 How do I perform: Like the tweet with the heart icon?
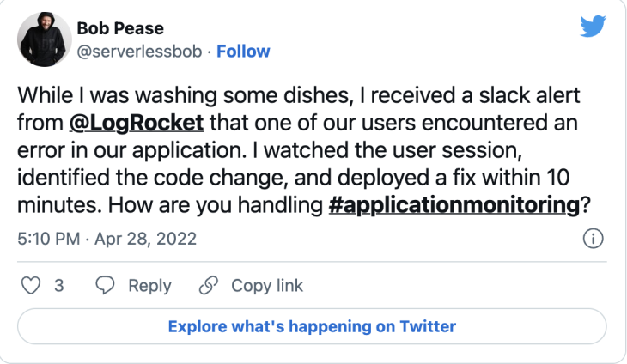pos(31,286)
